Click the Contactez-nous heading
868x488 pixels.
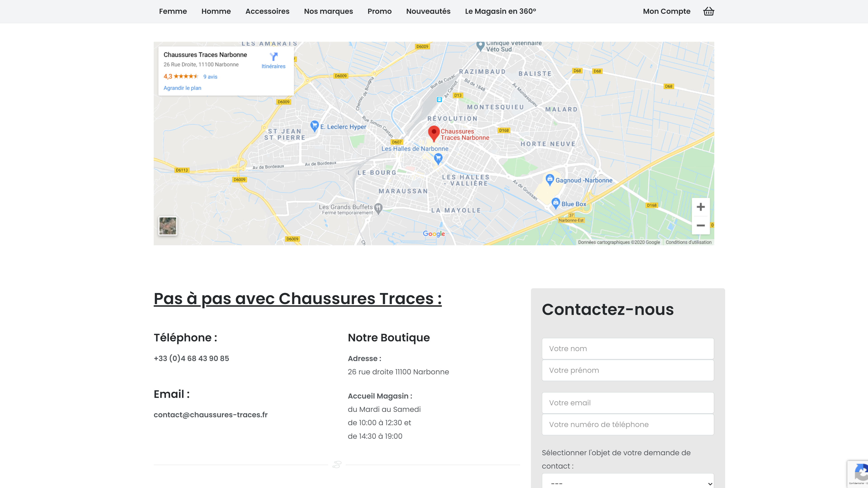click(x=608, y=309)
